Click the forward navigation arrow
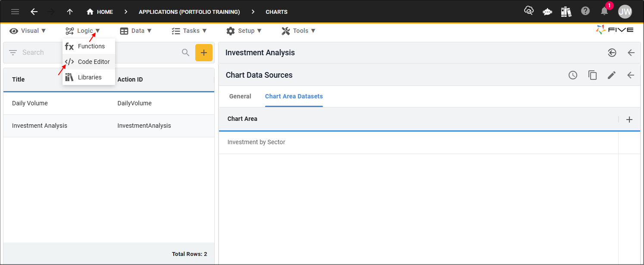The height and width of the screenshot is (265, 644). coord(52,12)
